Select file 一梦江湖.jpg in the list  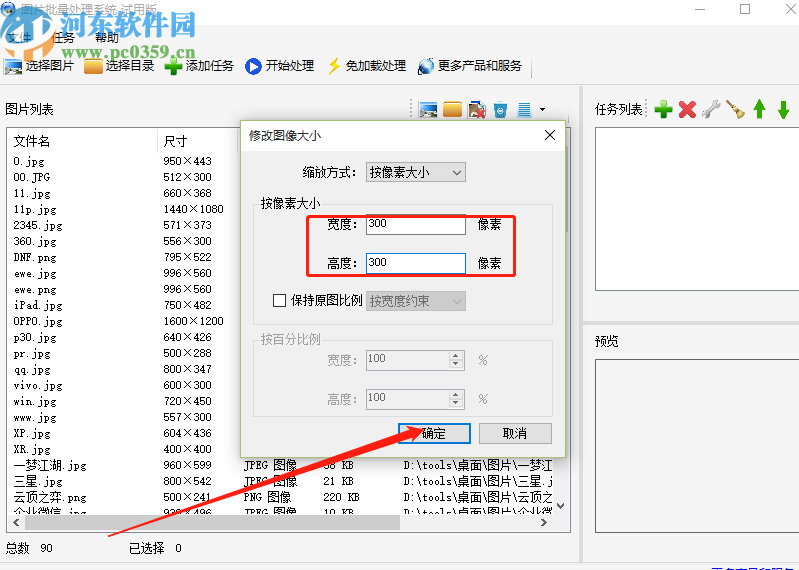(x=50, y=465)
